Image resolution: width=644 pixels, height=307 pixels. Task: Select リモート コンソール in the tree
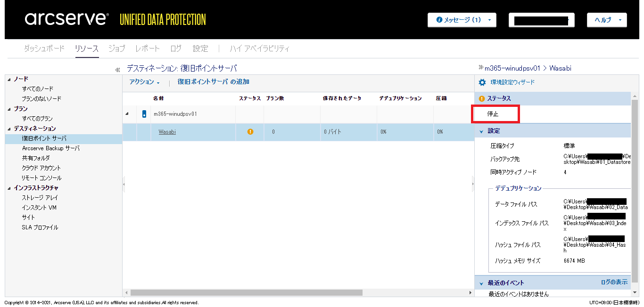click(41, 178)
